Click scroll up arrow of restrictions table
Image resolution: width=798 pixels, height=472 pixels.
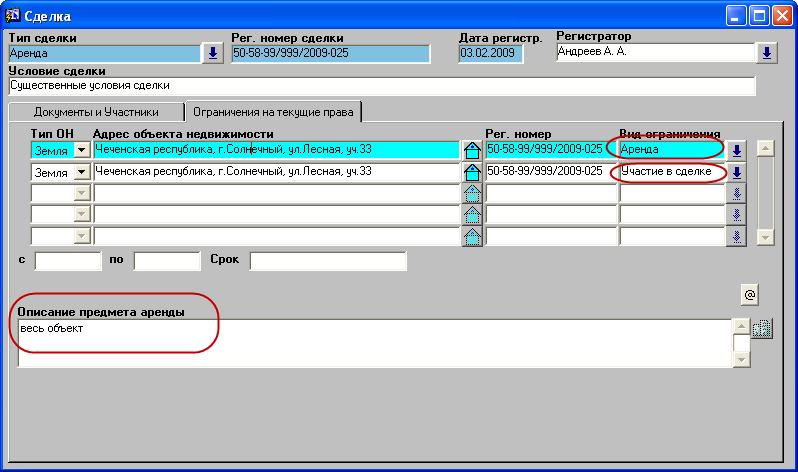click(765, 148)
